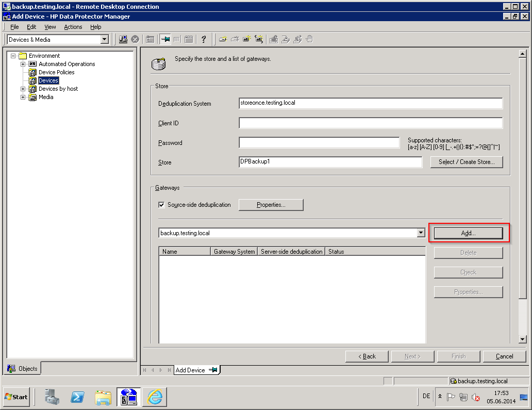532x410 pixels.
Task: Expand the Media tree node
Action: point(23,97)
